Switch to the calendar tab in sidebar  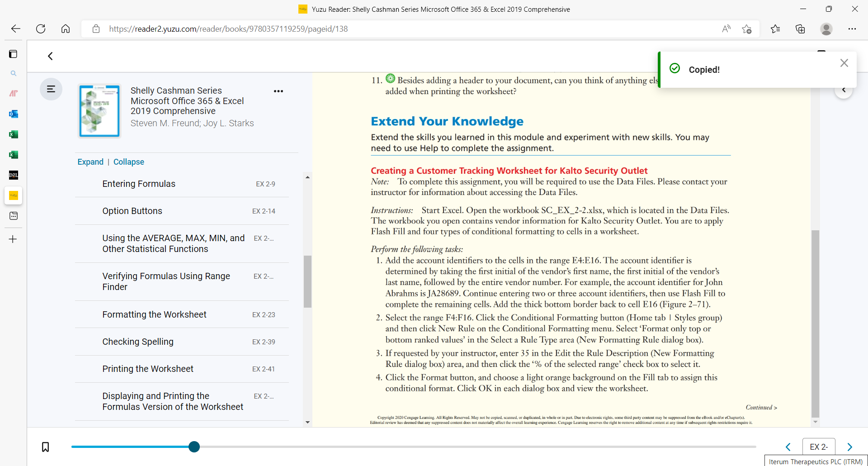tap(14, 216)
